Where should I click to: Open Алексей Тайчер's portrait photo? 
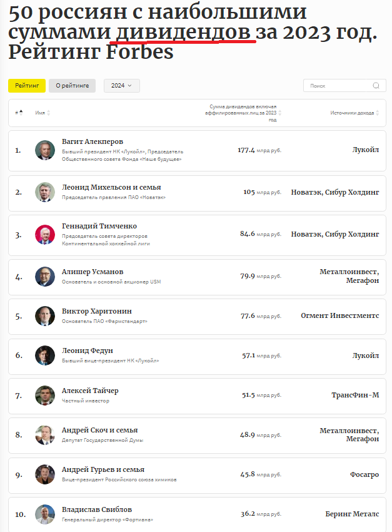click(x=45, y=396)
